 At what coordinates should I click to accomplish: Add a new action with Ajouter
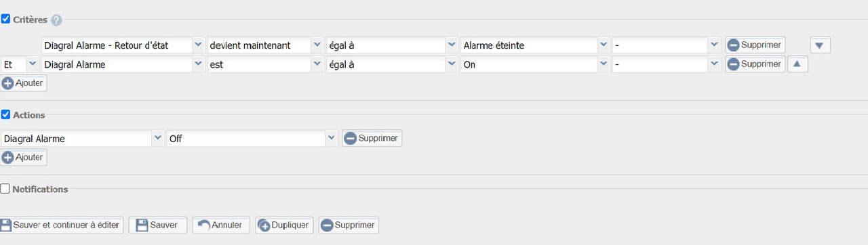pyautogui.click(x=24, y=157)
